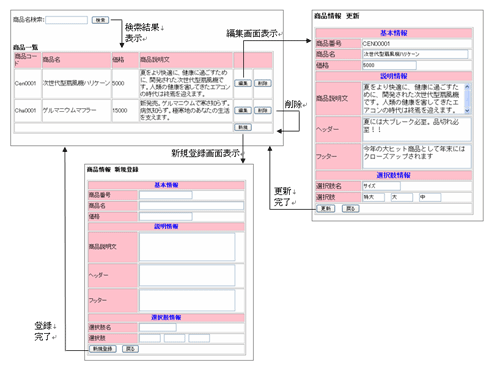
Task: Click the フッター textarea in update screen
Action: (417, 156)
